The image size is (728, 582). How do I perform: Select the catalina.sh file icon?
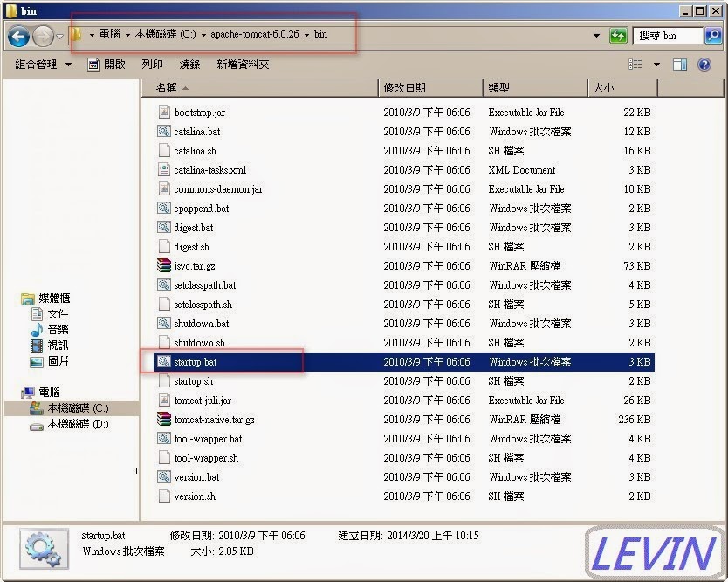[x=164, y=150]
